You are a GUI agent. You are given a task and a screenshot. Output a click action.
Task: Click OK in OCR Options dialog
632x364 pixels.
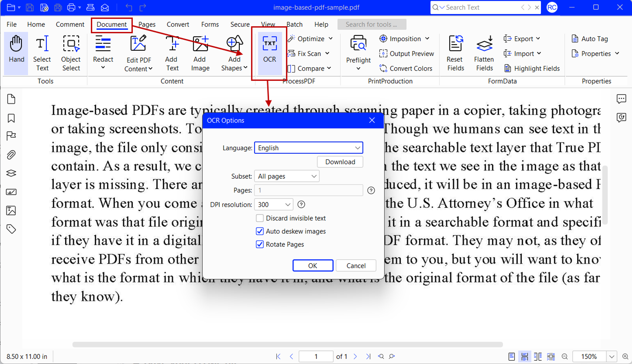(313, 265)
